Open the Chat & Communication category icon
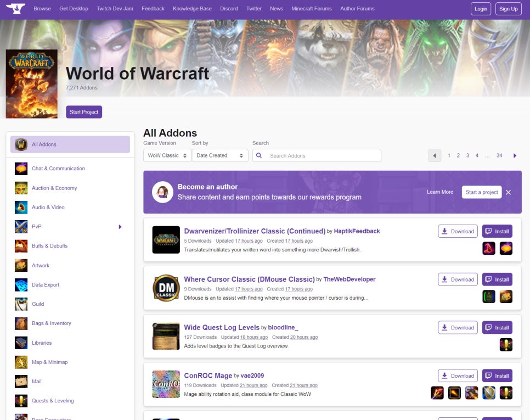This screenshot has height=420, width=530. point(21,169)
